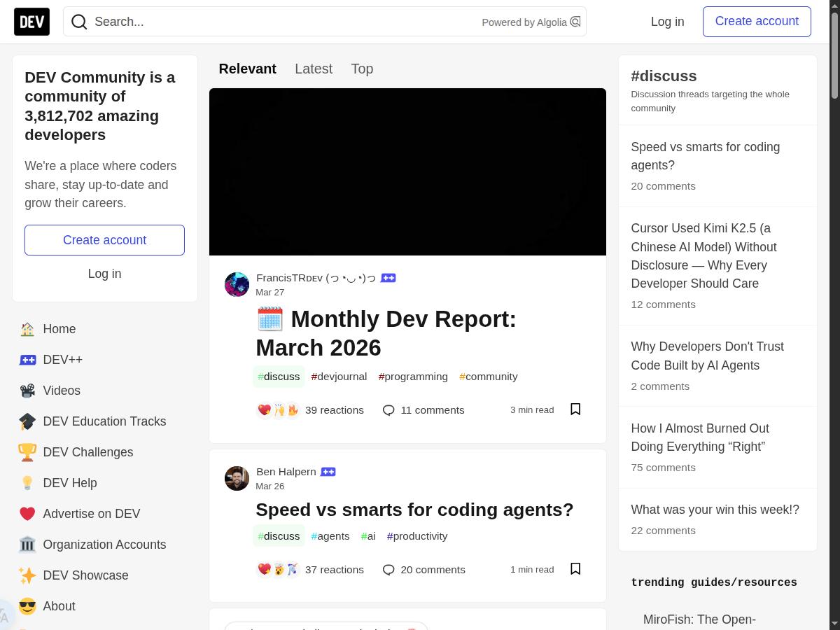Click Ben Halpern's profile avatar
Viewport: 840px width, 630px height.
click(x=237, y=478)
